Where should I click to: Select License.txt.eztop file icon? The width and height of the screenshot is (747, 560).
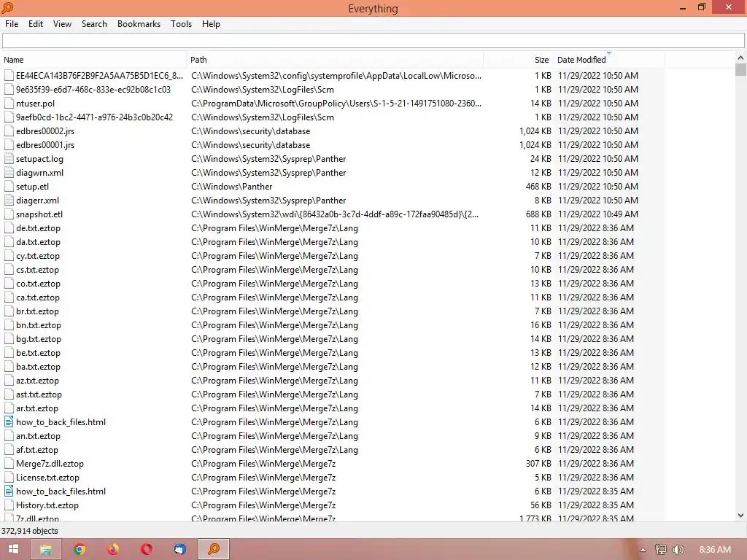click(9, 477)
